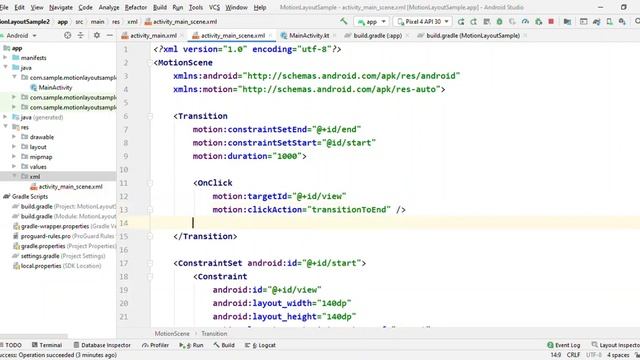The height and width of the screenshot is (360, 640).
Task: Open the SDK Manager icon
Action: click(622, 22)
